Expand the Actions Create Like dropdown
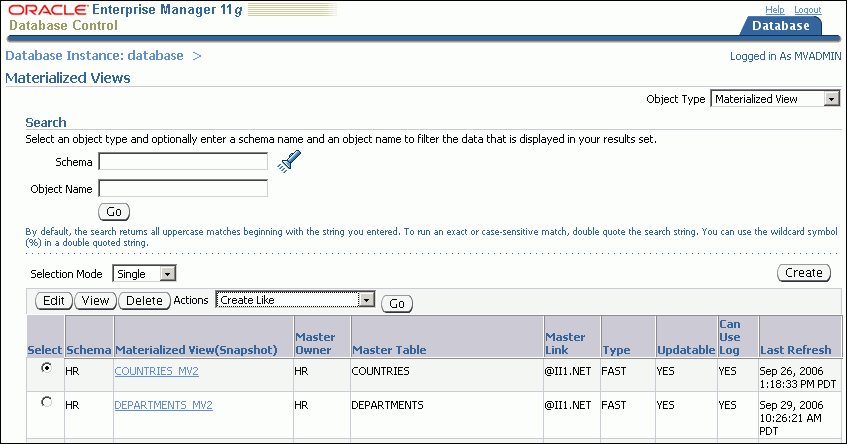The image size is (847, 444). tap(295, 300)
